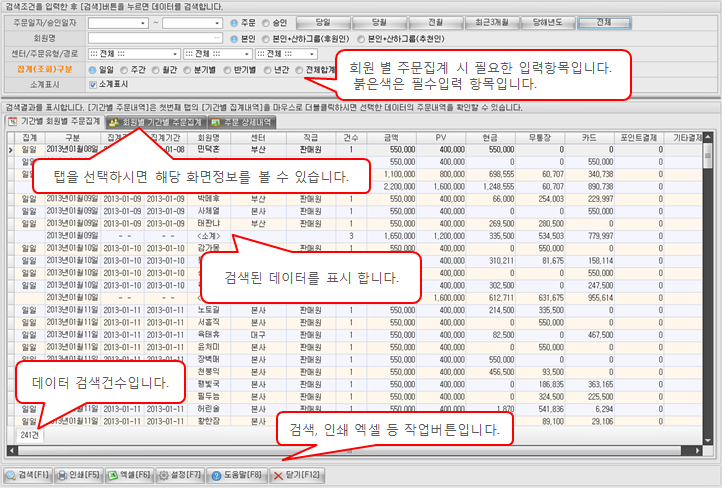The width and height of the screenshot is (722, 489).
Task: Set period with the 당월 button
Action: tap(379, 23)
